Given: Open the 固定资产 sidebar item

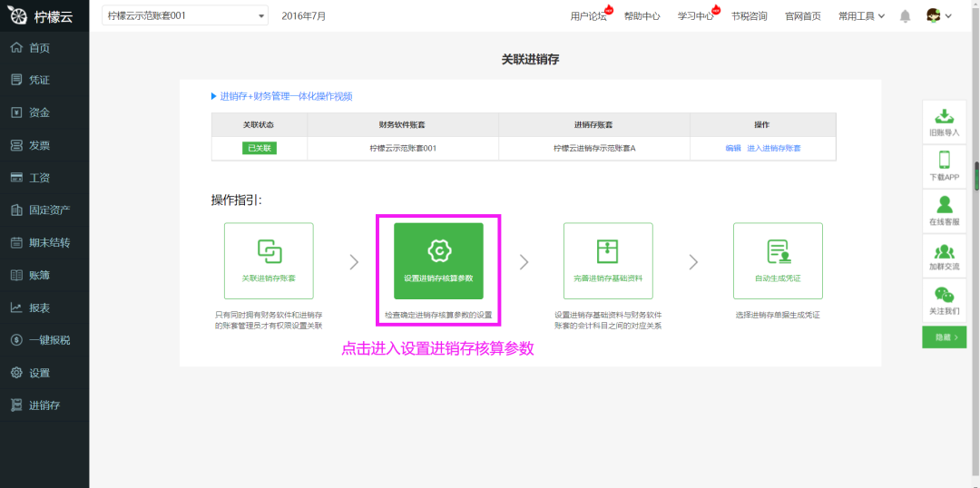Looking at the screenshot, I should pyautogui.click(x=44, y=210).
